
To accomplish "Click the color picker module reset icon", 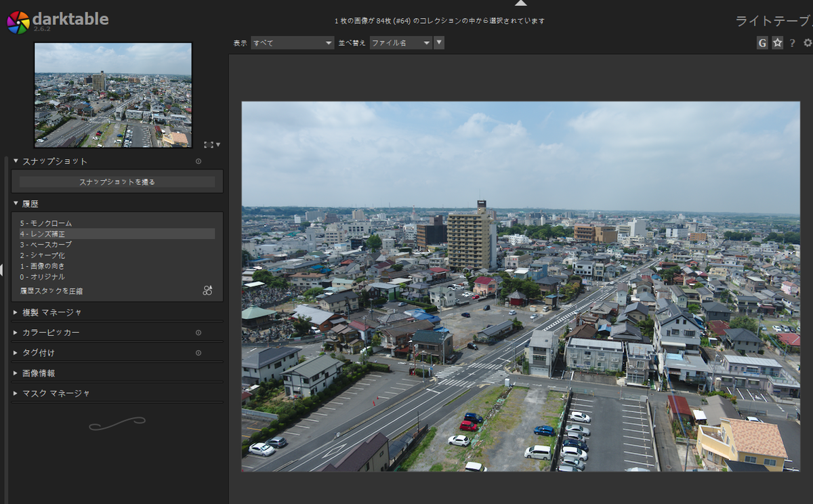I will 199,333.
